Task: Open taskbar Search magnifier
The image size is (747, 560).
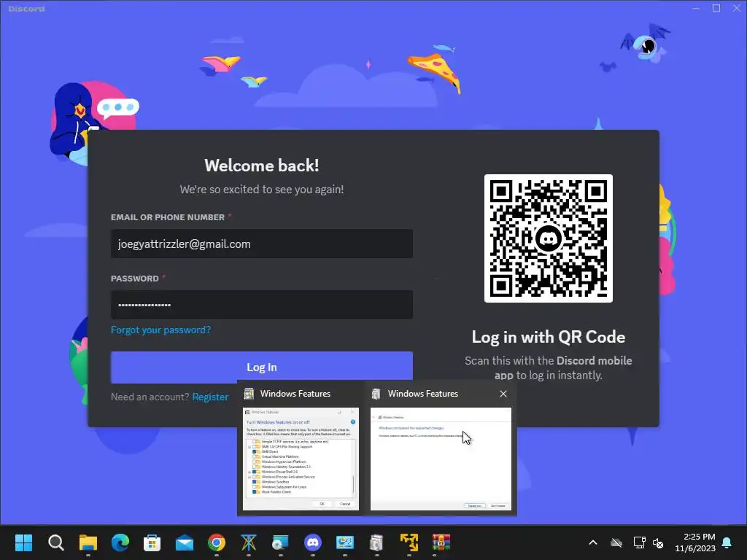Action: point(55,542)
